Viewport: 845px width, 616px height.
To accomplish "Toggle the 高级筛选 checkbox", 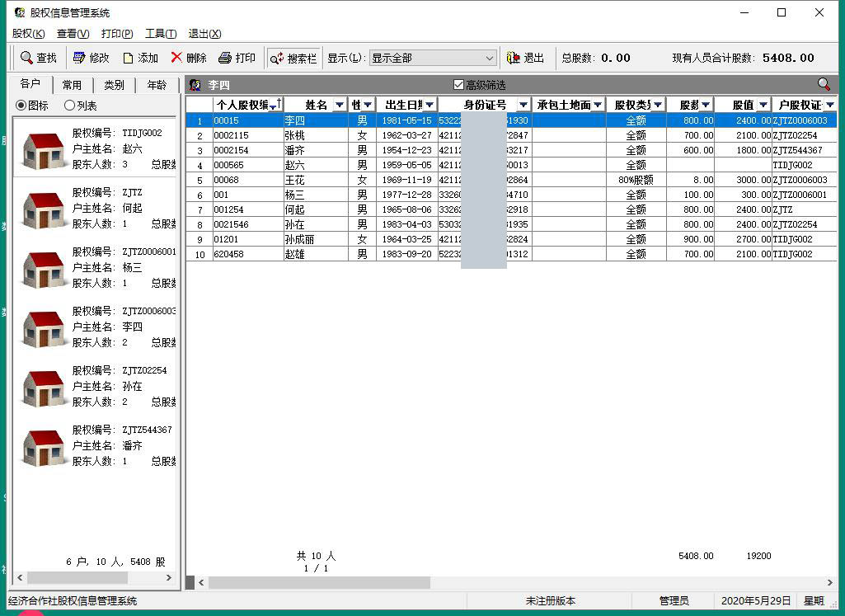I will point(459,85).
